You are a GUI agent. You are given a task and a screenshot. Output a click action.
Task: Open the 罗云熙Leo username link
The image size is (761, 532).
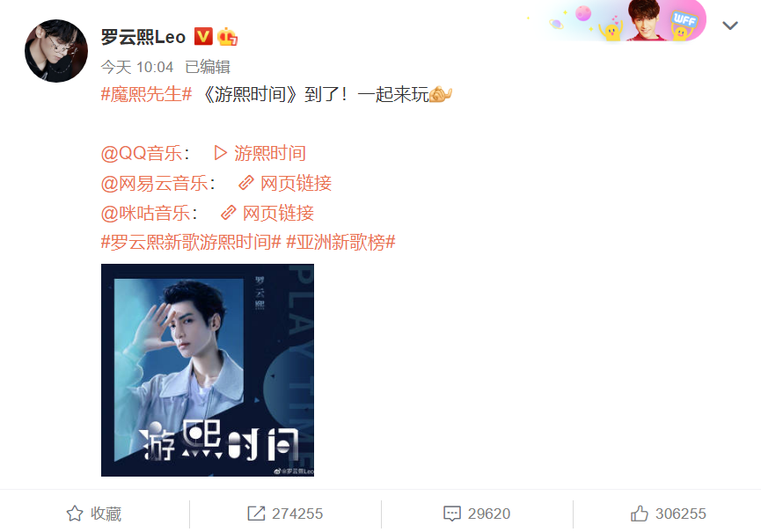click(x=143, y=37)
